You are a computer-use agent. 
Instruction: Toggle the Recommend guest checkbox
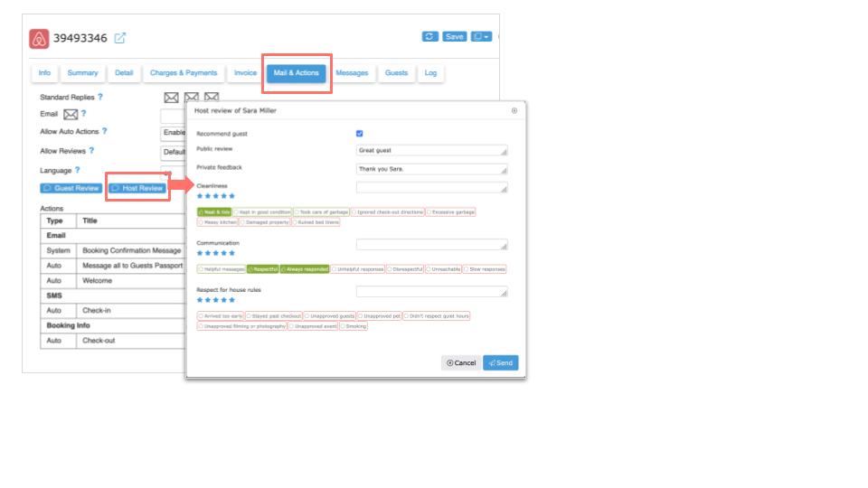point(359,134)
